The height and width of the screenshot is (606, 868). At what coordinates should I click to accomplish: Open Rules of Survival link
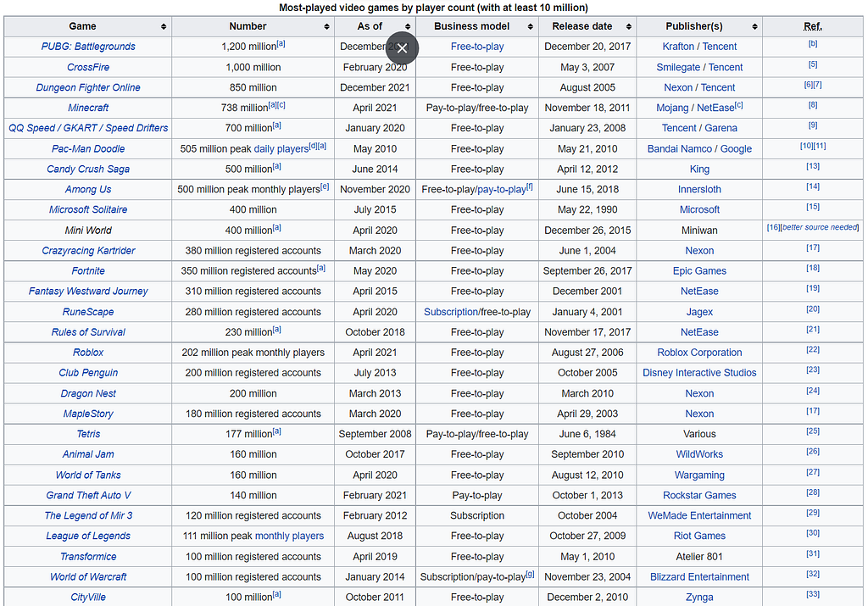[88, 332]
